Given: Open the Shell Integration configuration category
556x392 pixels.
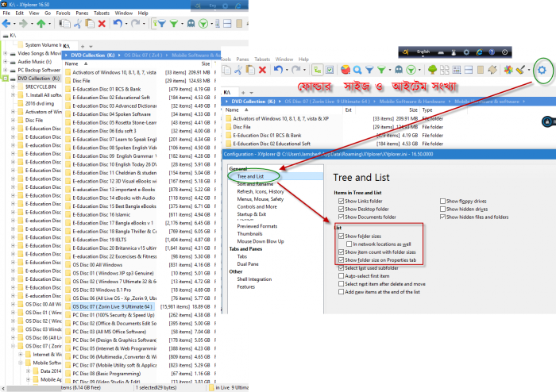Looking at the screenshot, I should [254, 279].
